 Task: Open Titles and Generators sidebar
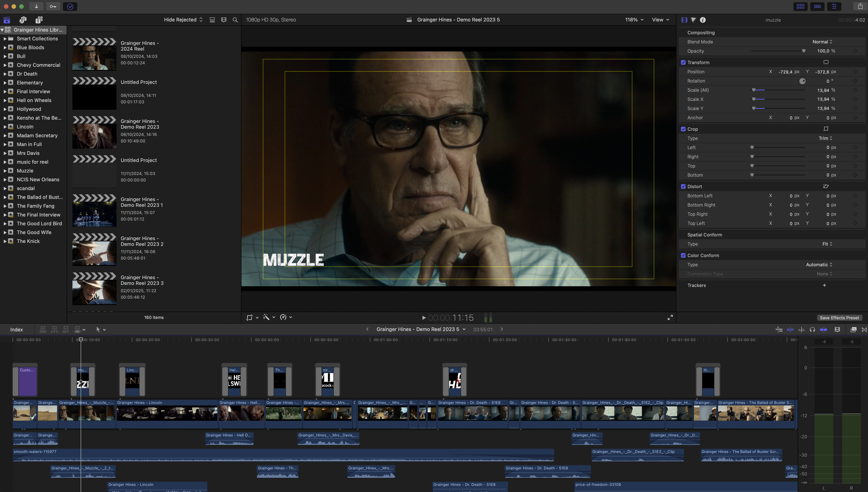[39, 20]
